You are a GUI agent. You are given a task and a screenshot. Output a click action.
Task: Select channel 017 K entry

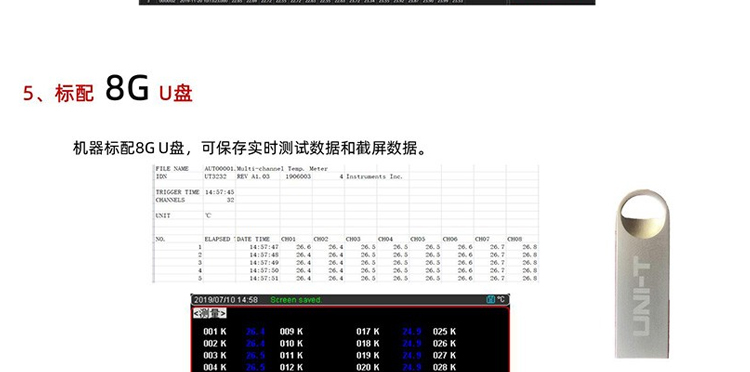pyautogui.click(x=368, y=331)
